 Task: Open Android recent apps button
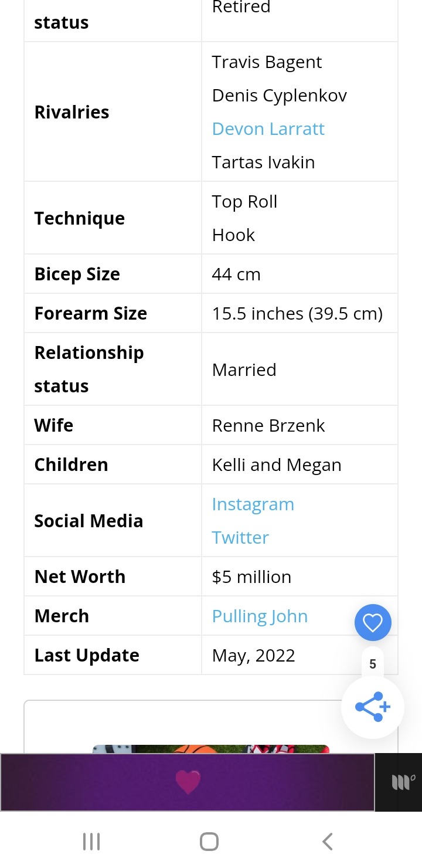91,842
